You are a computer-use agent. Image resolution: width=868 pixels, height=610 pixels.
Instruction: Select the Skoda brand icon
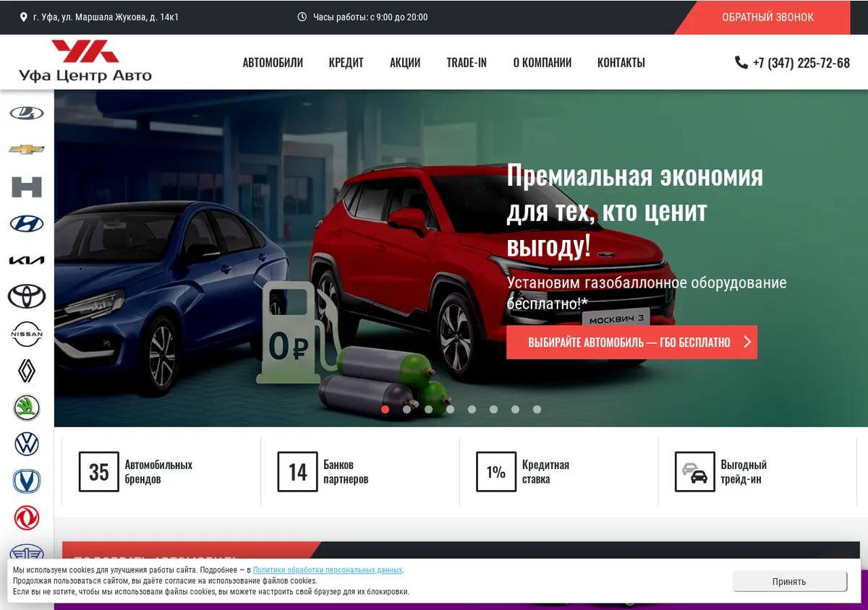tap(27, 408)
